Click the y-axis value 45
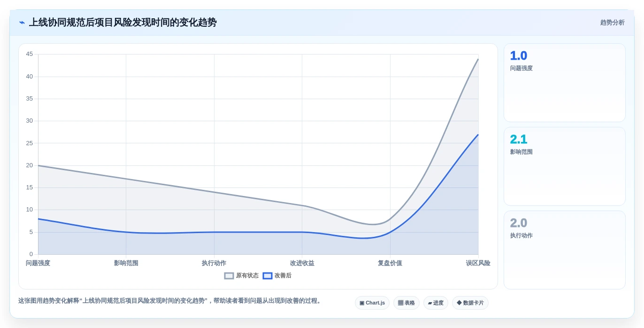This screenshot has height=328, width=644. pos(30,54)
